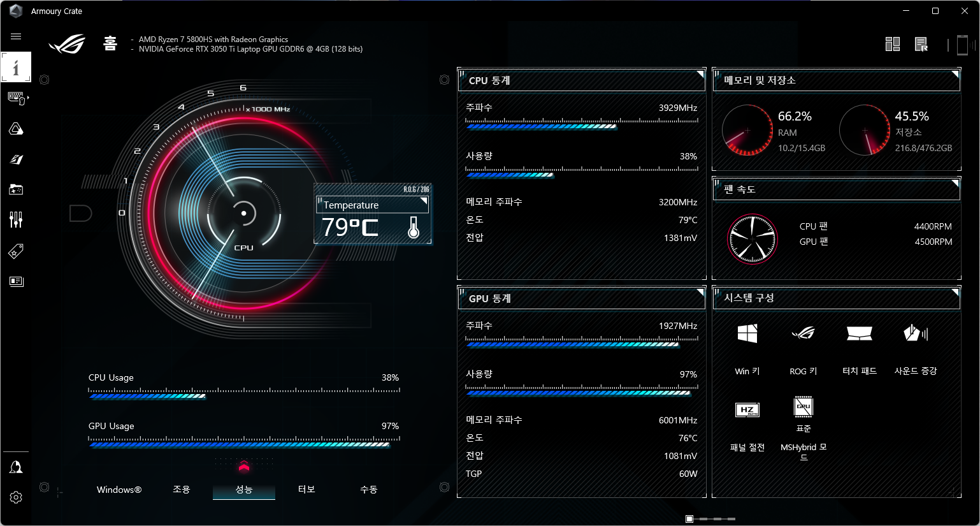The height and width of the screenshot is (526, 980).
Task: Click the GPU 통계 panel header
Action: click(x=582, y=298)
